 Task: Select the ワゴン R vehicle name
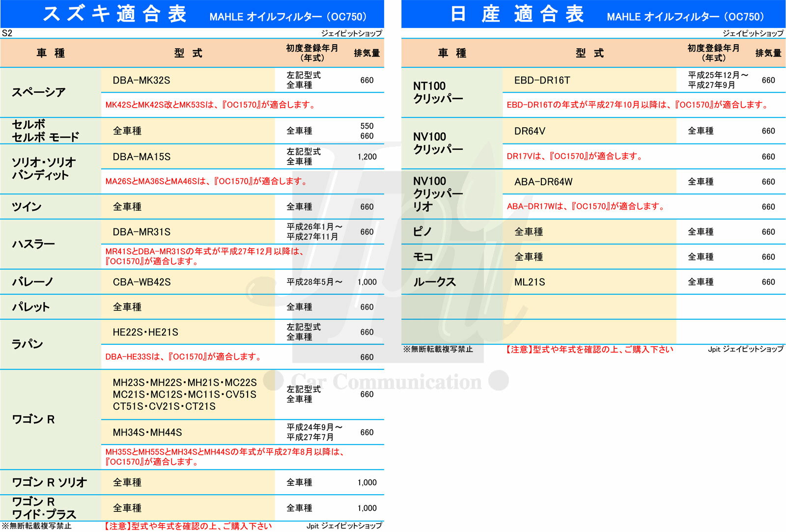[x=33, y=420]
